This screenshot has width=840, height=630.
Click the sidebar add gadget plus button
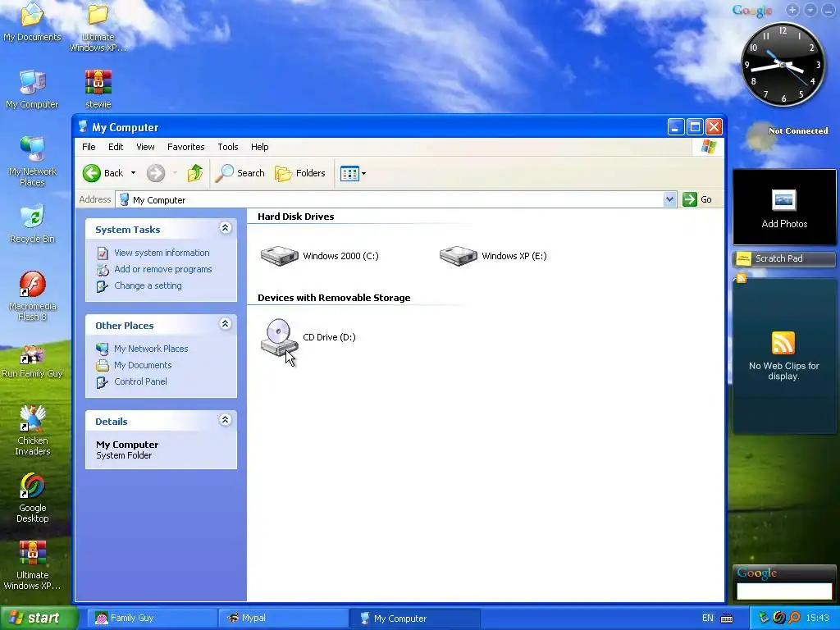click(x=792, y=10)
